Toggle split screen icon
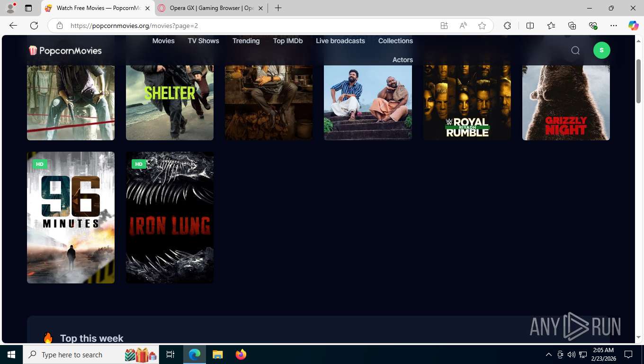This screenshot has height=364, width=644. click(530, 26)
